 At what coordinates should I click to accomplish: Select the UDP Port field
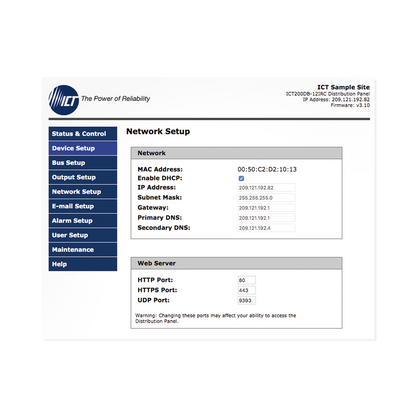click(x=247, y=300)
